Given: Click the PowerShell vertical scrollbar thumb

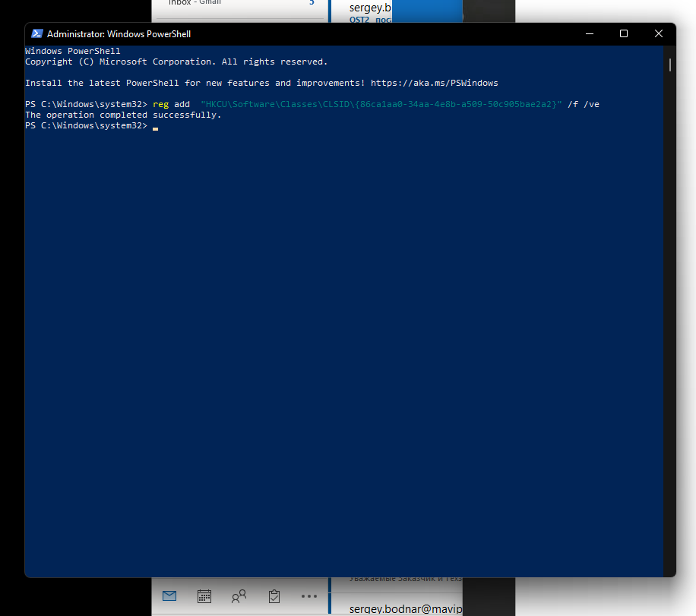Looking at the screenshot, I should coord(669,65).
